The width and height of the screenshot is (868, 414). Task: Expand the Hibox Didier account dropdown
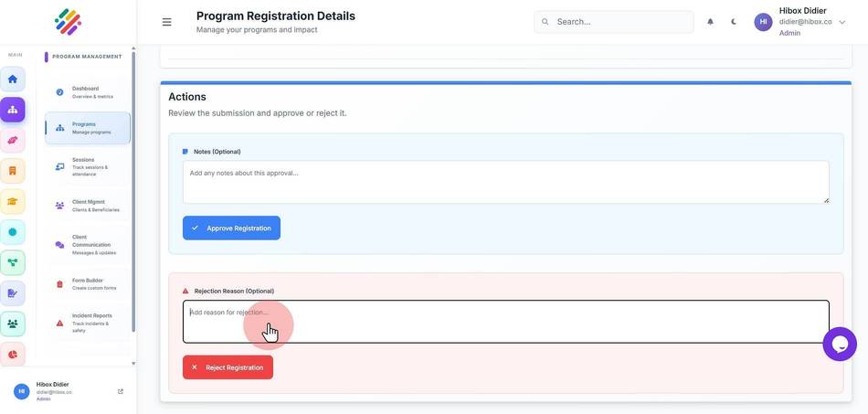coord(842,22)
